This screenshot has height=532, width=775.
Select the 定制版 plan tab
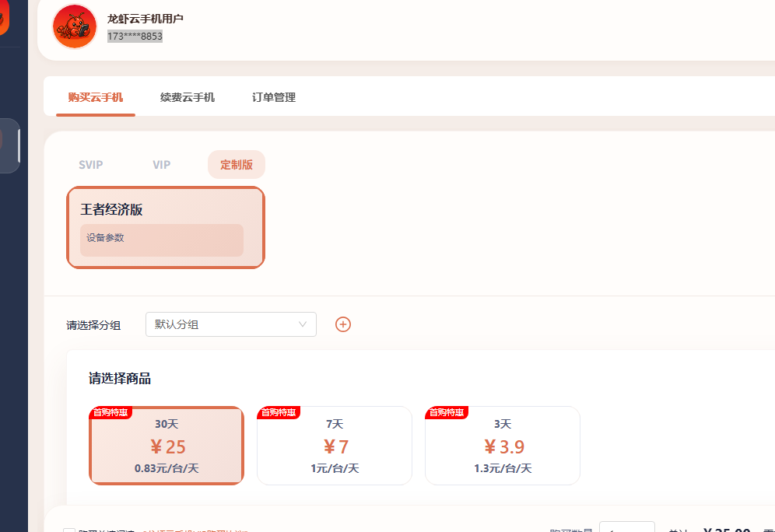tap(237, 164)
